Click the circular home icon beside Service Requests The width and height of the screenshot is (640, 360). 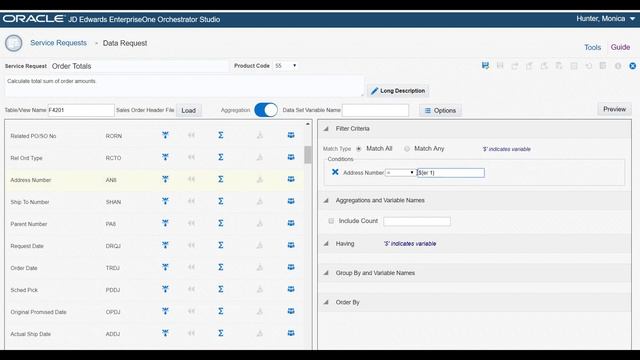click(13, 43)
